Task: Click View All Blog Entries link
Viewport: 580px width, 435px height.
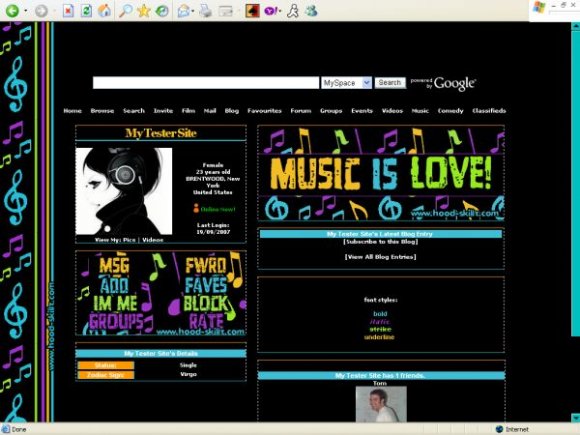Action: pyautogui.click(x=381, y=257)
